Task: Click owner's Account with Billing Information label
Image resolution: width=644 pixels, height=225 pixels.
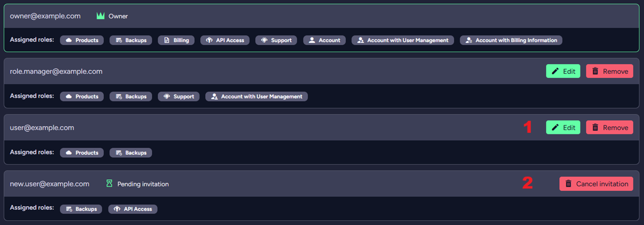Action: (x=516, y=40)
